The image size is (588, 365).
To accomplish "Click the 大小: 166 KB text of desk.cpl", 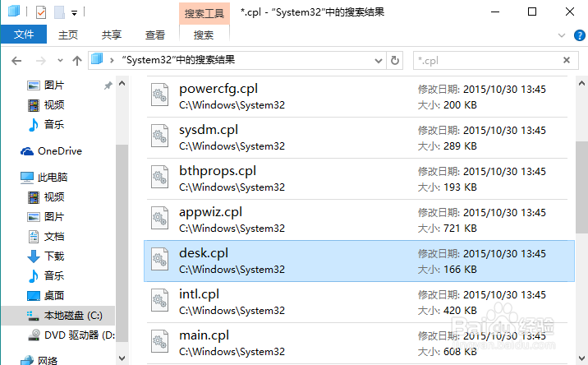I will click(x=447, y=270).
